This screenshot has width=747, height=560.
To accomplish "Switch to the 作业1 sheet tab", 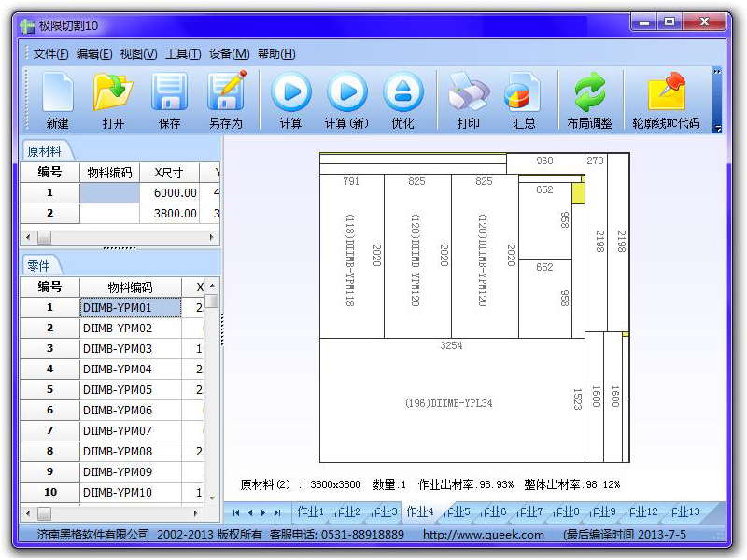I will click(x=309, y=511).
